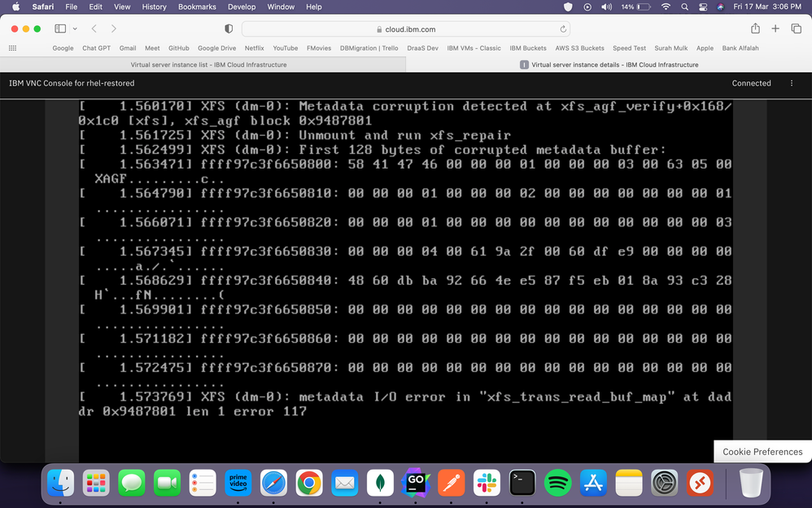
Task: Launch Spotify from the Dock
Action: pyautogui.click(x=557, y=483)
